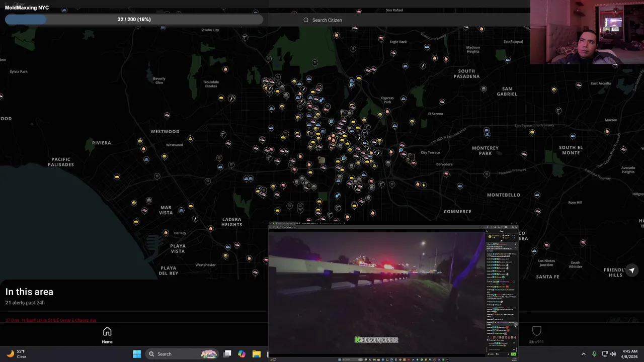Click the Commerce map label
This screenshot has height=362, width=644.
point(457,212)
